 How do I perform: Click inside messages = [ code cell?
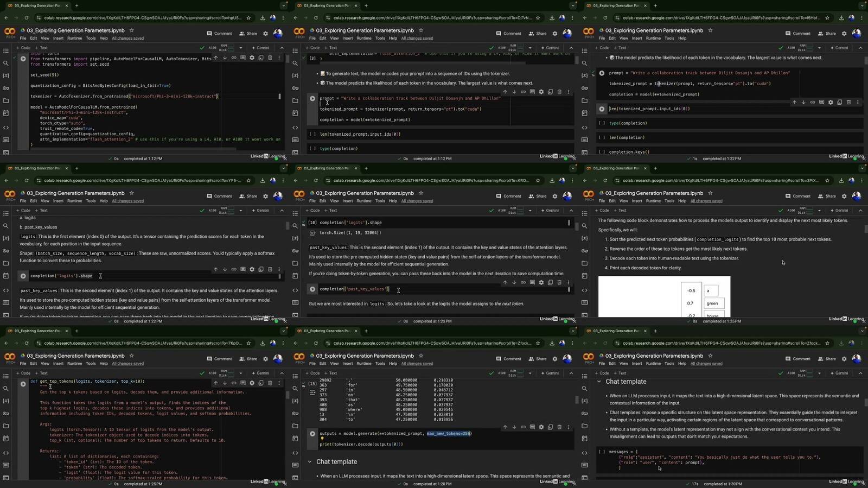point(730,460)
